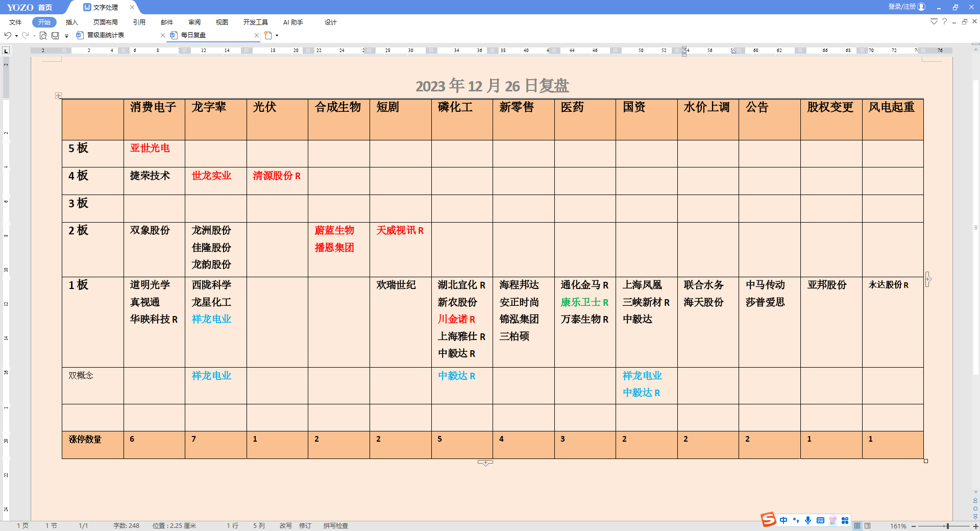Open the 引用 ribbon tab

pos(139,22)
